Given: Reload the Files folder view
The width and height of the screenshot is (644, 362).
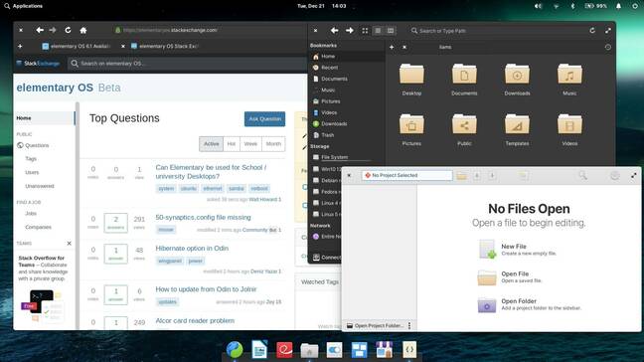Looking at the screenshot, I should tap(592, 31).
